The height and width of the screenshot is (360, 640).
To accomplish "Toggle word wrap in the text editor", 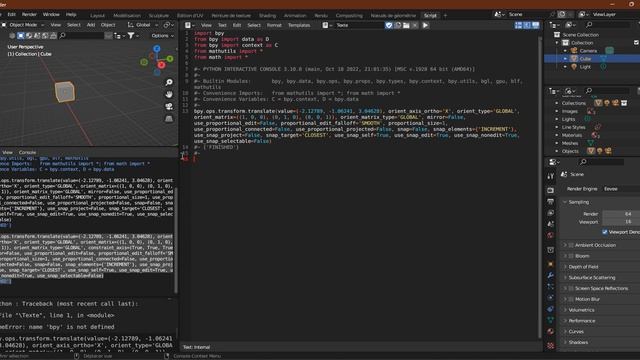I will pyautogui.click(x=527, y=25).
